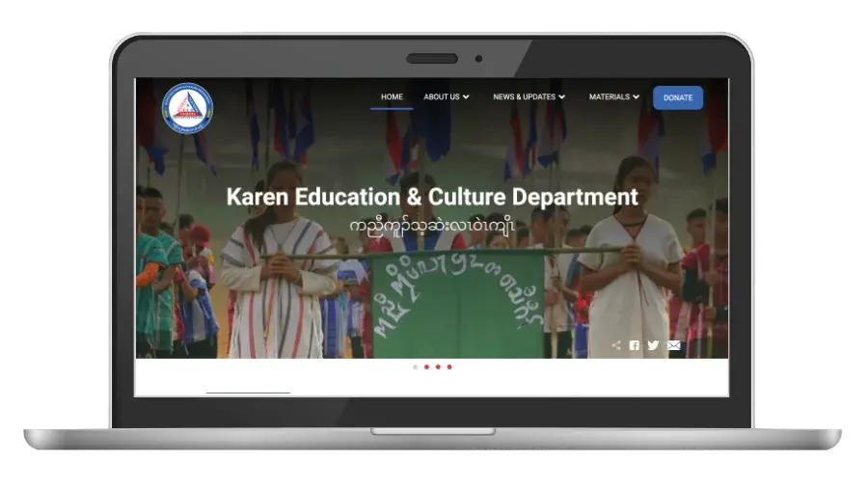Screen dimensions: 868x488
Task: Select the fourth slider dot
Action: coord(449,366)
